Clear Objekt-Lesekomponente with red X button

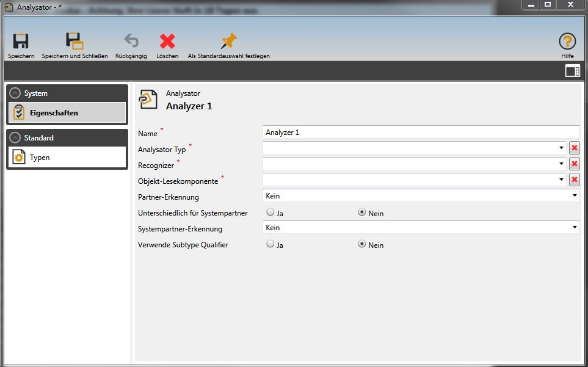574,180
